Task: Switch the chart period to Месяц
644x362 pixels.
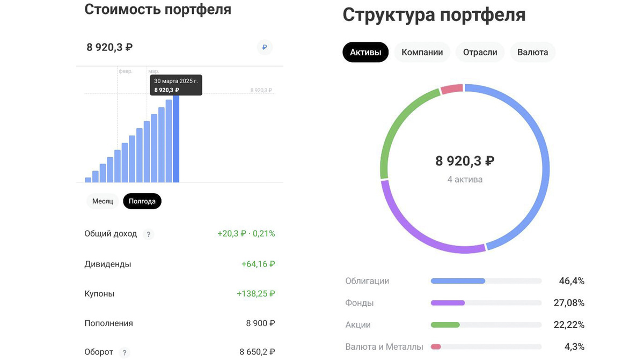Action: [x=103, y=201]
